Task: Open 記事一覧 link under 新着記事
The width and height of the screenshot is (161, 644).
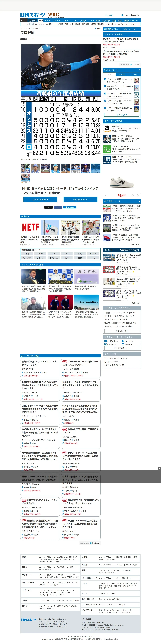Action: tap(136, 302)
